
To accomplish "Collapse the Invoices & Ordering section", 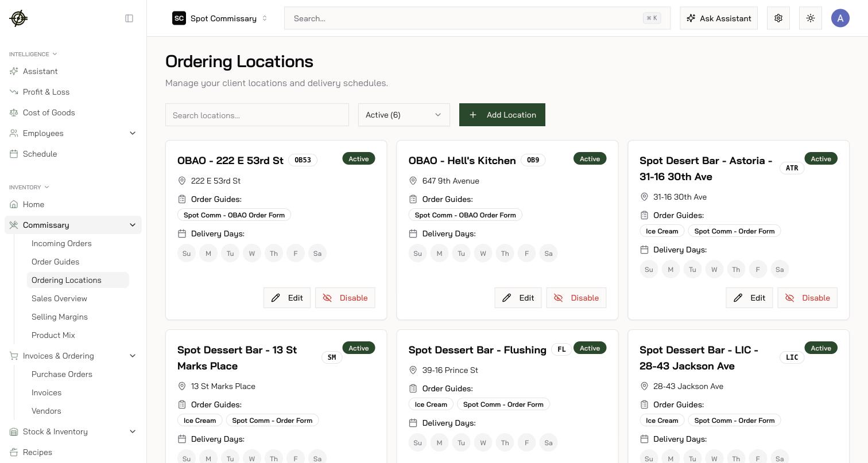I will coord(73,356).
